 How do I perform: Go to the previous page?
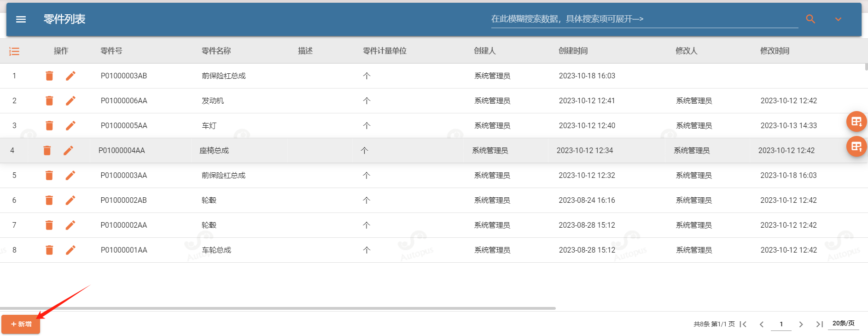[x=762, y=324]
